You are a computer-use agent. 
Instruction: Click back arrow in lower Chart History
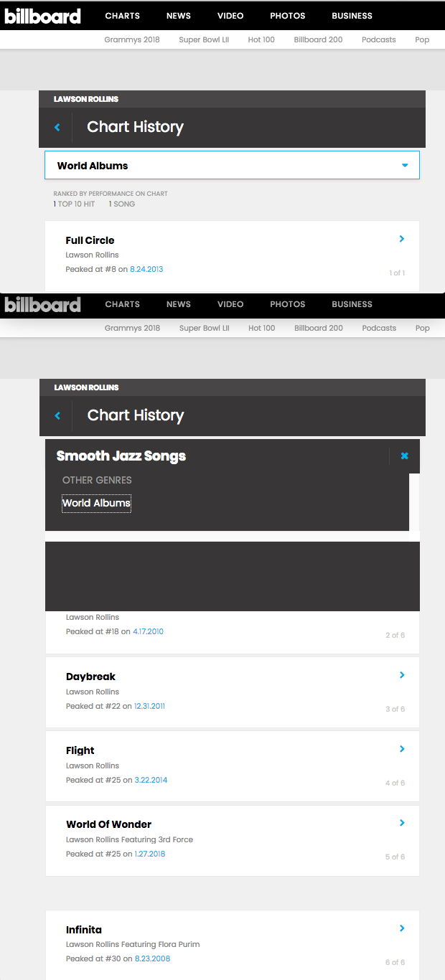[57, 416]
